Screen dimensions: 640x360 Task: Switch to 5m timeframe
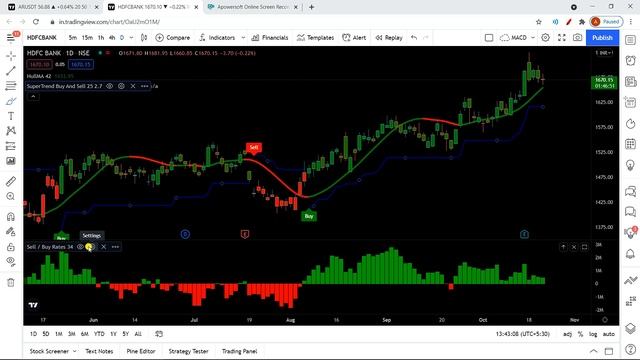[x=73, y=38]
